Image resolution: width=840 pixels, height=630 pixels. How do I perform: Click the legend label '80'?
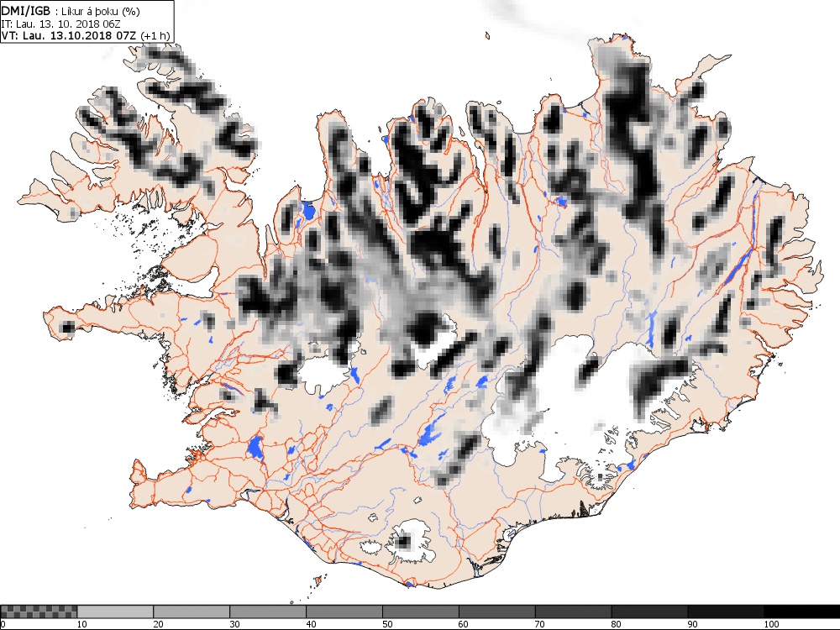(617, 624)
